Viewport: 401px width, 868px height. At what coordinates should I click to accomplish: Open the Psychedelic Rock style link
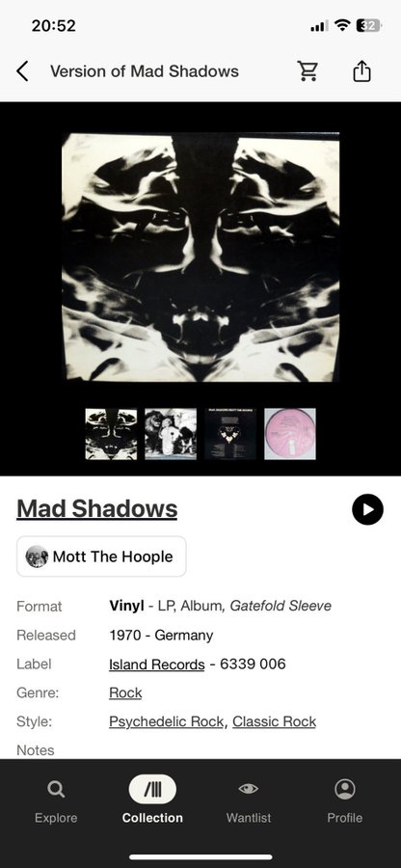167,721
